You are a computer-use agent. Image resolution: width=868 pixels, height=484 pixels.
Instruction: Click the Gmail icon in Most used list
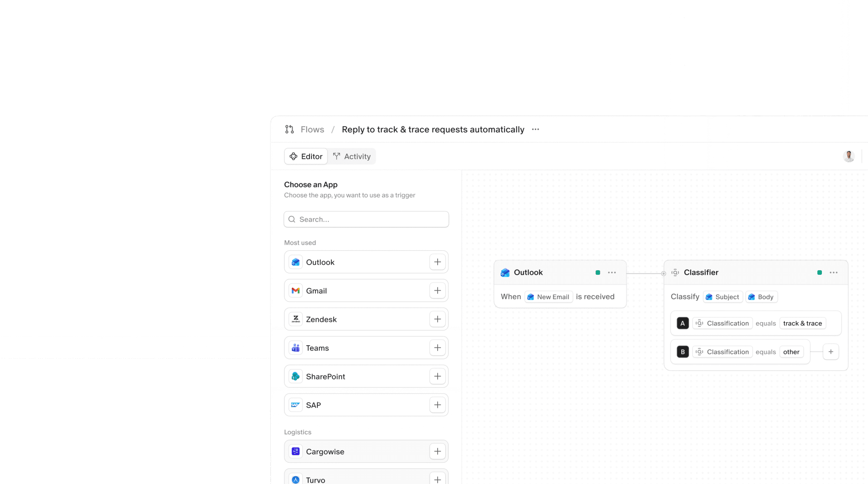pos(296,291)
